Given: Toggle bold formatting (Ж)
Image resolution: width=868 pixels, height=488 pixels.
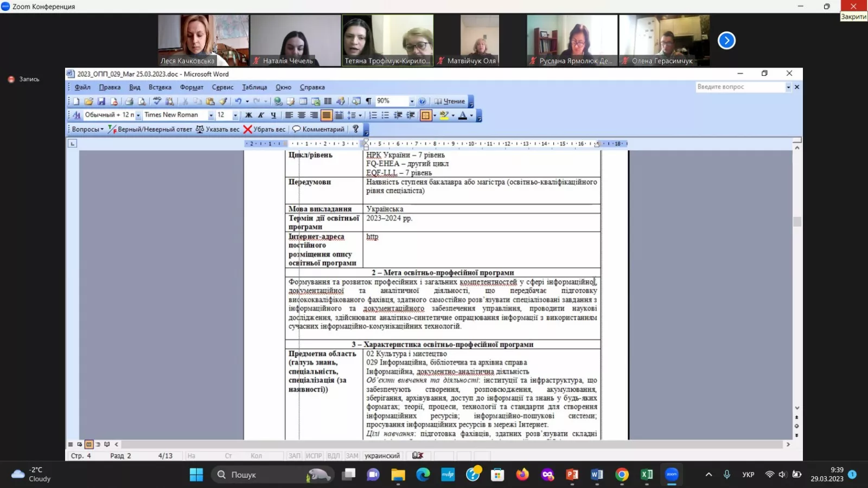Looking at the screenshot, I should point(248,115).
